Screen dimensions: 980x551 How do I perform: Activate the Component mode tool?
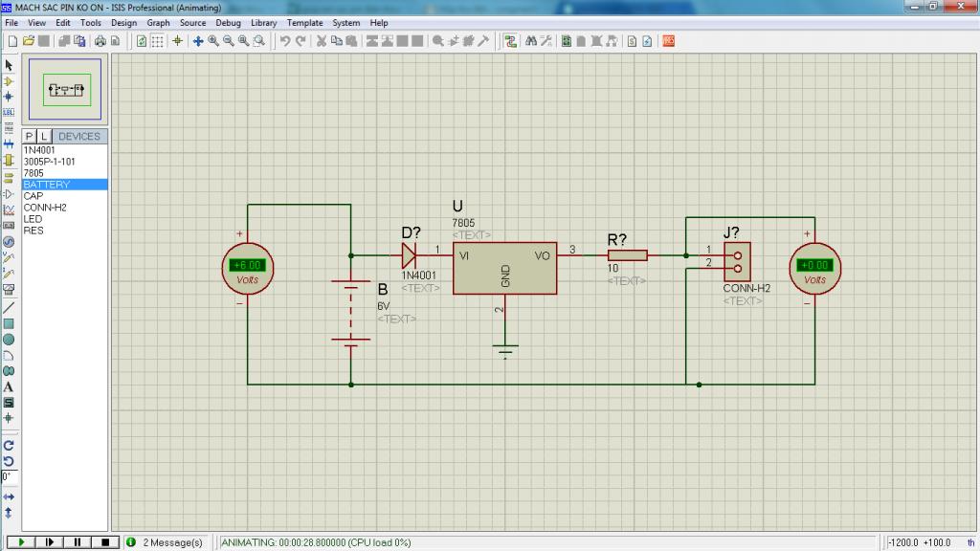(9, 81)
